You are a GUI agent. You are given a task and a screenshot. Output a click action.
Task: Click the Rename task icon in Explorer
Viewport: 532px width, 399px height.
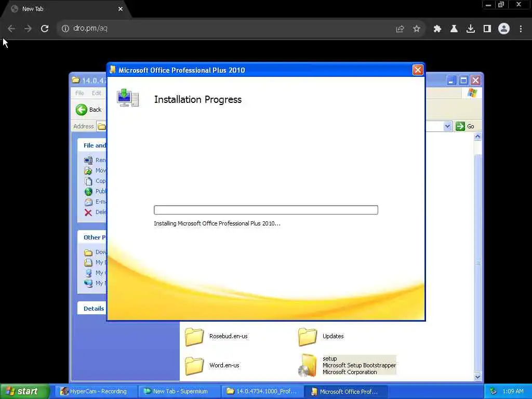click(x=88, y=160)
